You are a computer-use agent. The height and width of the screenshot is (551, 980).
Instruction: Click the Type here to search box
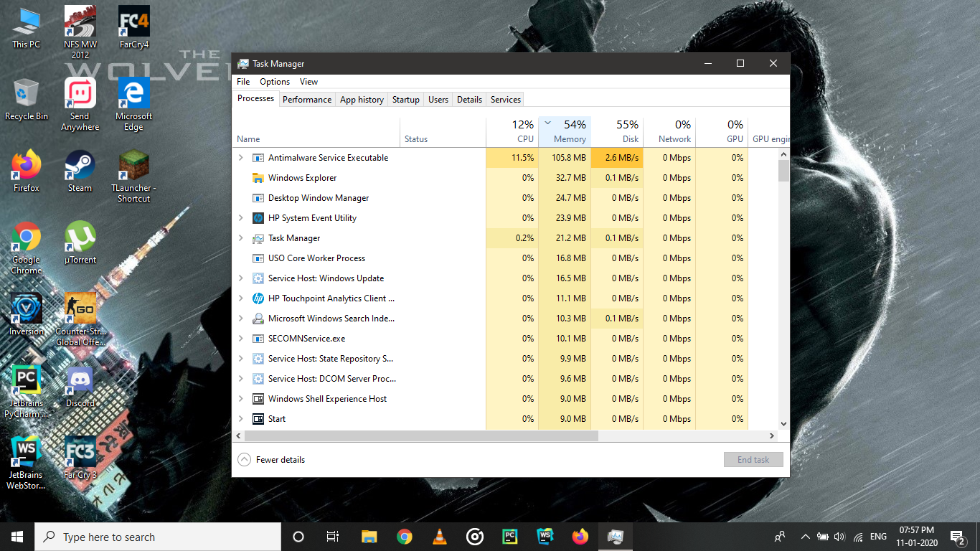click(x=158, y=537)
